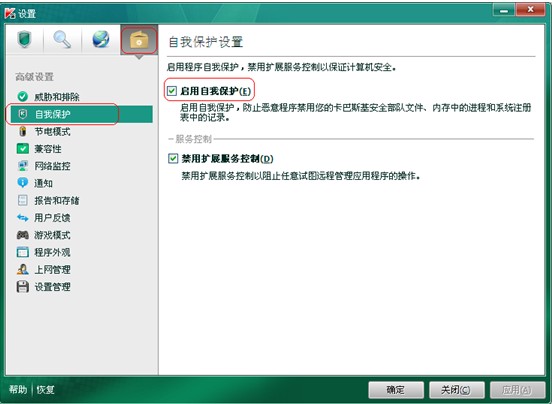This screenshot has height=404, width=552.
Task: Click the 帮助 link
Action: pos(18,390)
